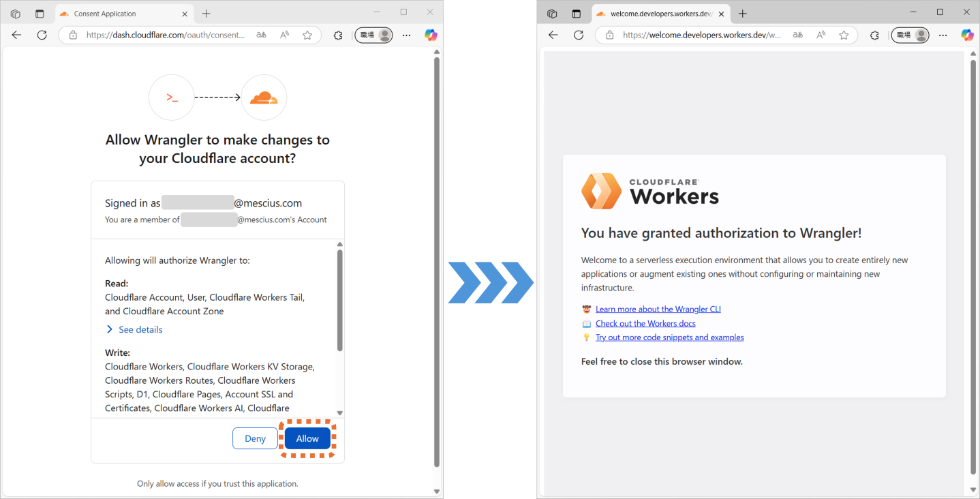Open Check out the Workers docs link
Viewport: 980px width, 499px height.
pos(645,323)
